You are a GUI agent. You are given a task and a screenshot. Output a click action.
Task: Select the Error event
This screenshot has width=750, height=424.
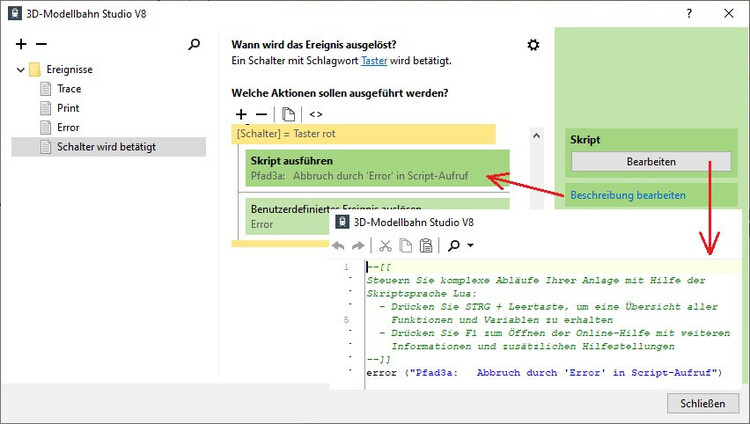tap(68, 128)
